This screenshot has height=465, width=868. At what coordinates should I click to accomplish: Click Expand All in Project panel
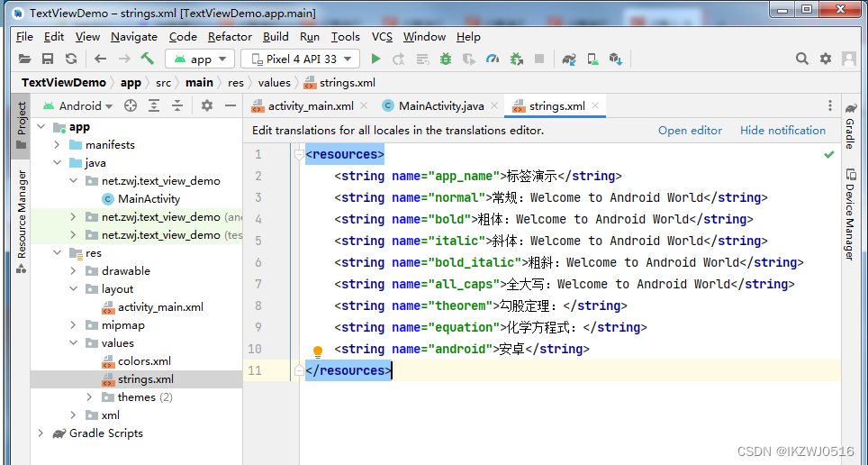pos(154,105)
